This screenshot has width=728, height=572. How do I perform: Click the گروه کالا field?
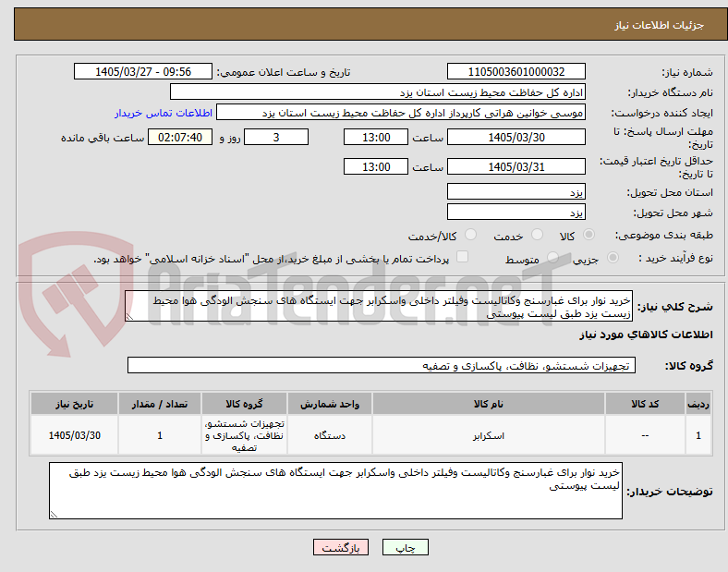coord(382,365)
